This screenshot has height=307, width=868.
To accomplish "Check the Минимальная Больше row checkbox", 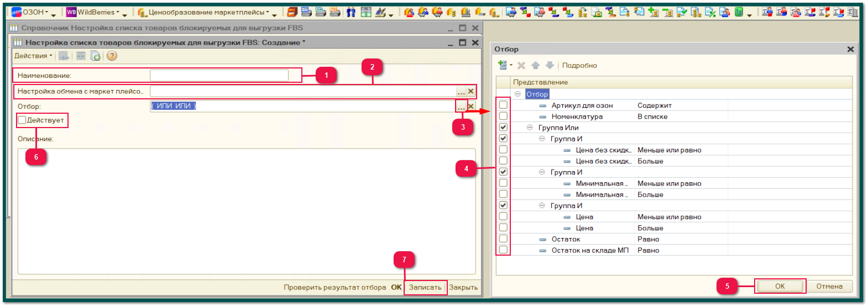I will pyautogui.click(x=503, y=194).
